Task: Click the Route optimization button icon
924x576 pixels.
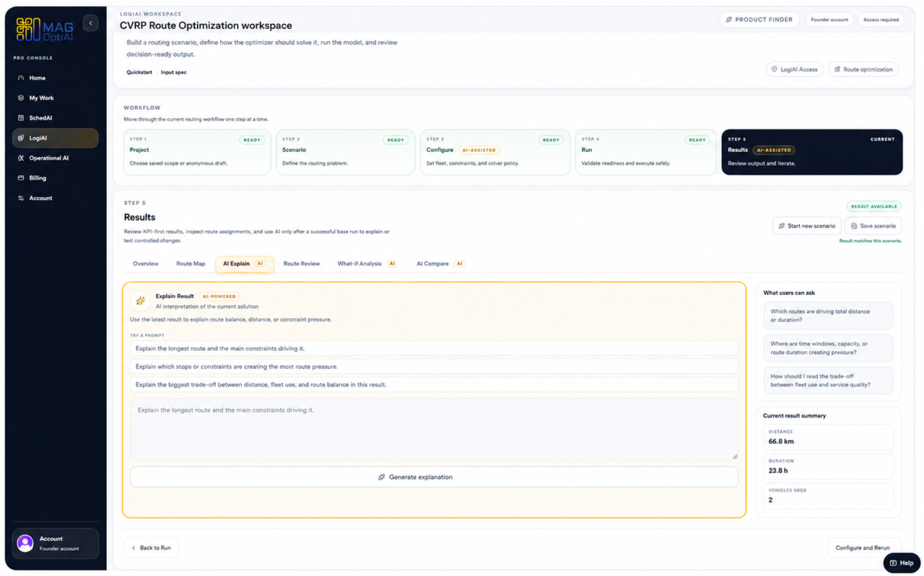Action: 837,69
